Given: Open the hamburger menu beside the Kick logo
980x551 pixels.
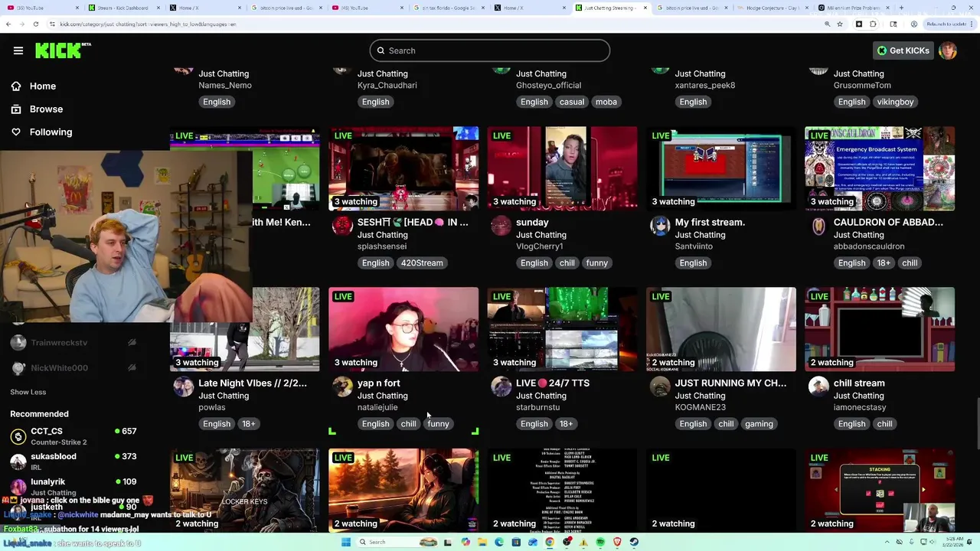Looking at the screenshot, I should coord(18,51).
